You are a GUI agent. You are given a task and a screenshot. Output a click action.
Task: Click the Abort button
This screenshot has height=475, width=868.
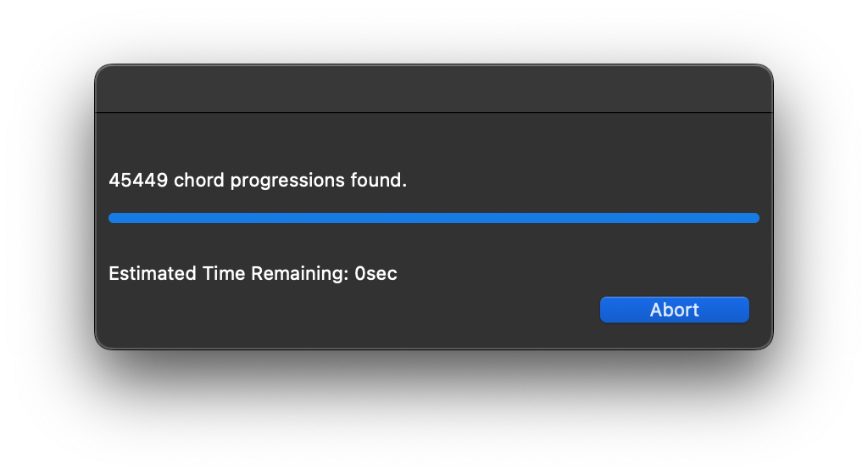(x=674, y=310)
